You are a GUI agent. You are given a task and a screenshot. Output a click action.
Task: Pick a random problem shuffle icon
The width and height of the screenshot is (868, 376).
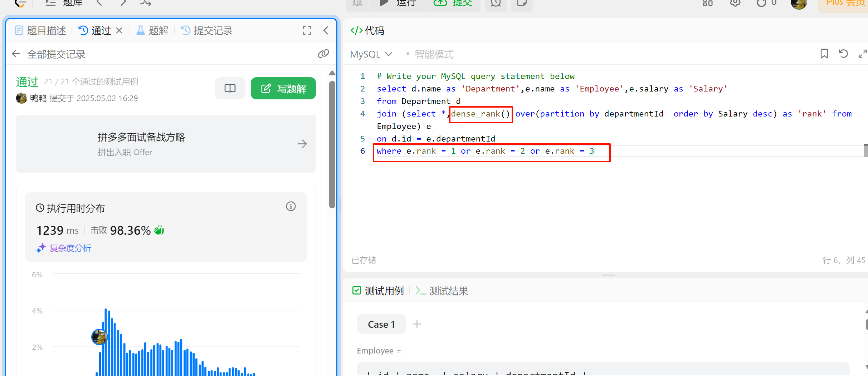pyautogui.click(x=145, y=3)
